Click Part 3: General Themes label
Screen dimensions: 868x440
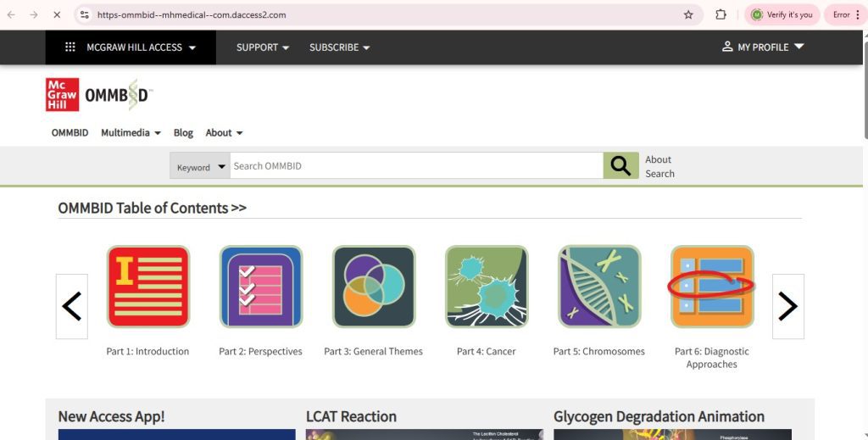point(373,352)
